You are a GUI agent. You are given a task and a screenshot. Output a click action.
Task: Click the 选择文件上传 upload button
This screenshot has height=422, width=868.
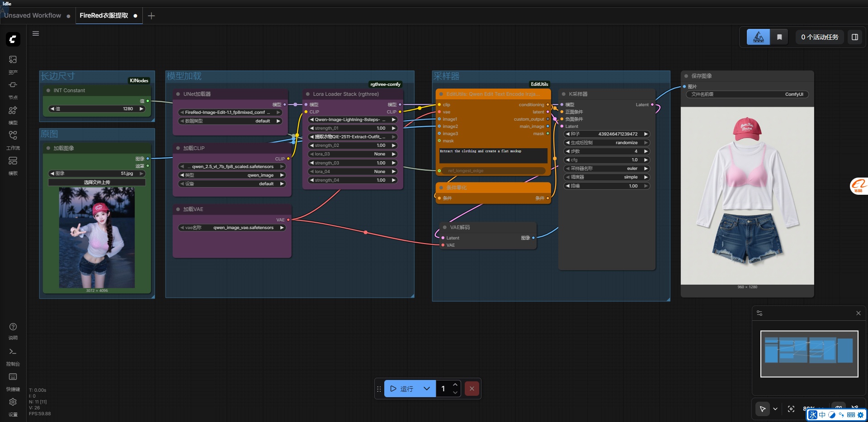click(x=97, y=183)
